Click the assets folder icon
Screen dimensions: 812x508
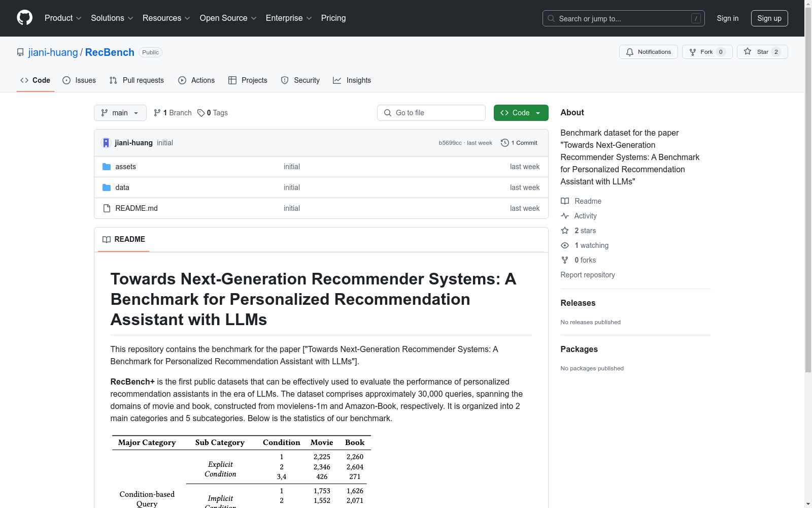pyautogui.click(x=107, y=167)
